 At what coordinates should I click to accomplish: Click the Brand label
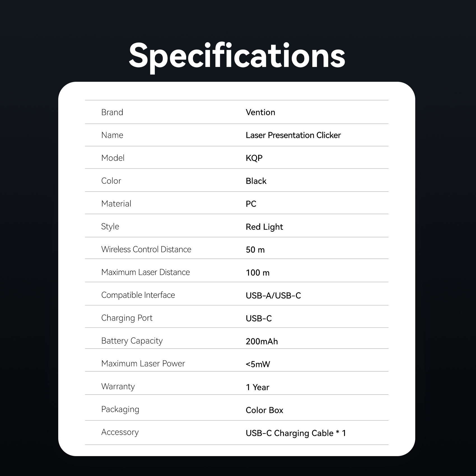(x=112, y=112)
